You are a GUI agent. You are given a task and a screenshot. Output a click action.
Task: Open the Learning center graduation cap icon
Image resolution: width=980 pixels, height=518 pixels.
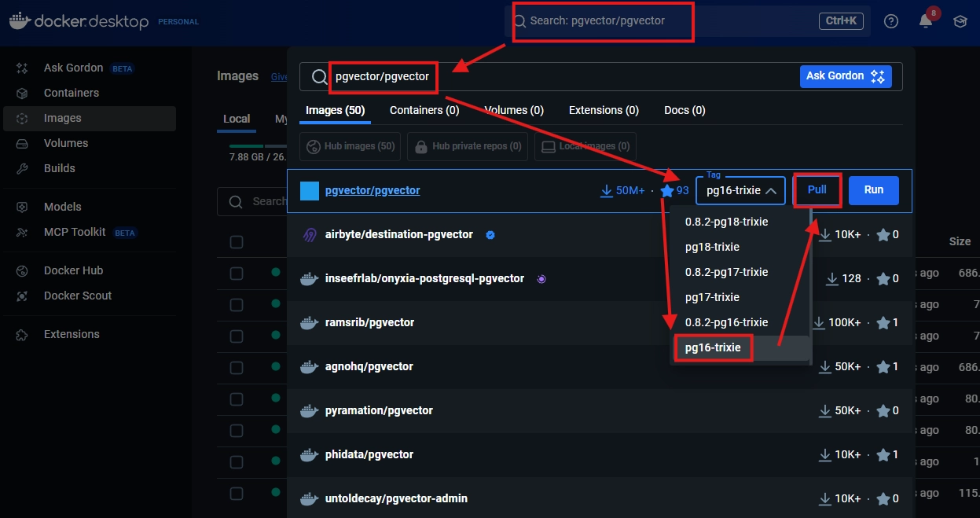[960, 21]
